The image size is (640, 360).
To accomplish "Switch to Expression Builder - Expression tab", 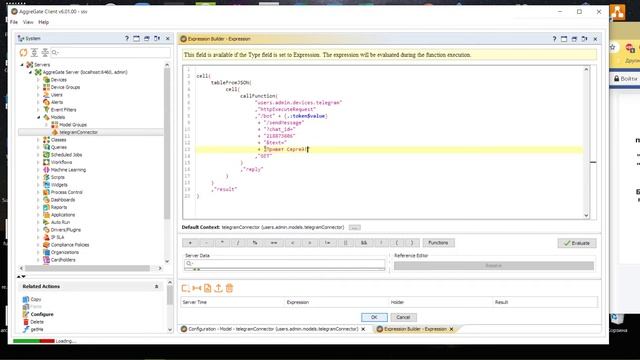I will 415,329.
